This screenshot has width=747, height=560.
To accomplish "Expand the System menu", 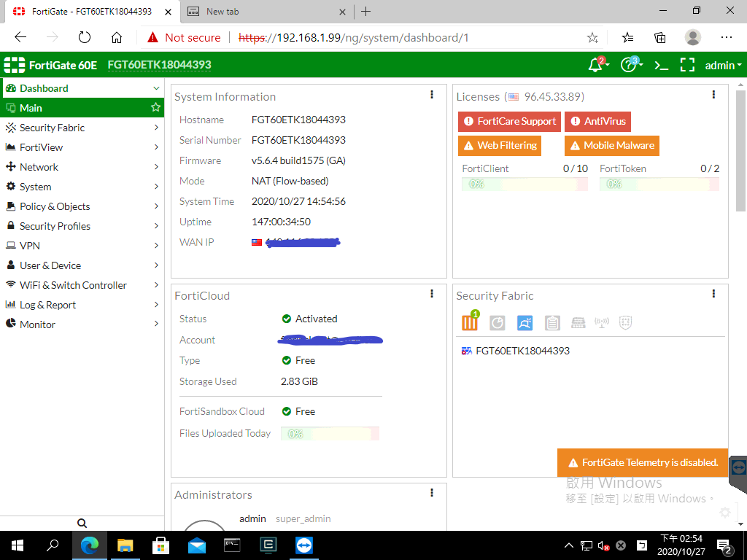I will [x=82, y=187].
